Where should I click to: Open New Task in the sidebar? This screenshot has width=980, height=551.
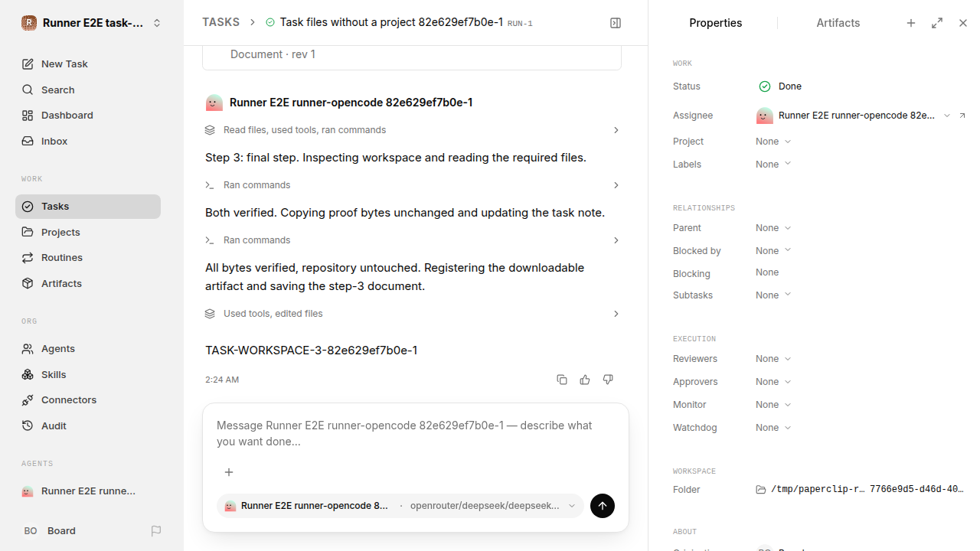tap(88, 64)
